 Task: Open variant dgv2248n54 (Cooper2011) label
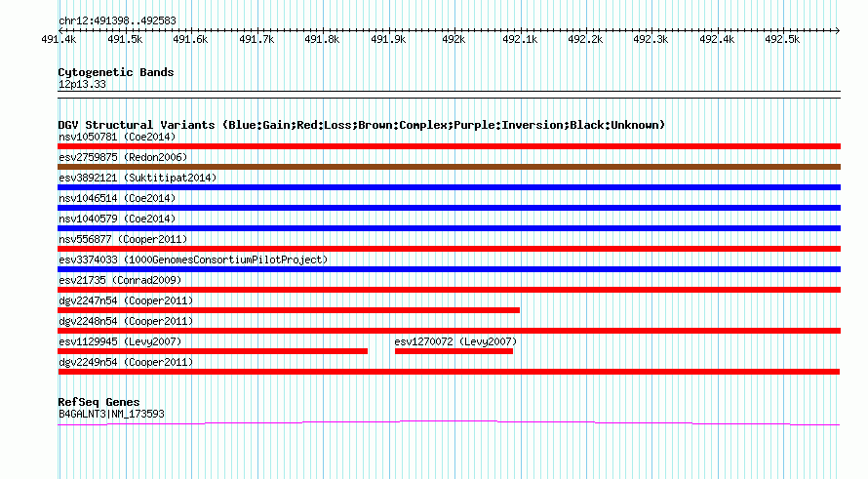[x=126, y=321]
